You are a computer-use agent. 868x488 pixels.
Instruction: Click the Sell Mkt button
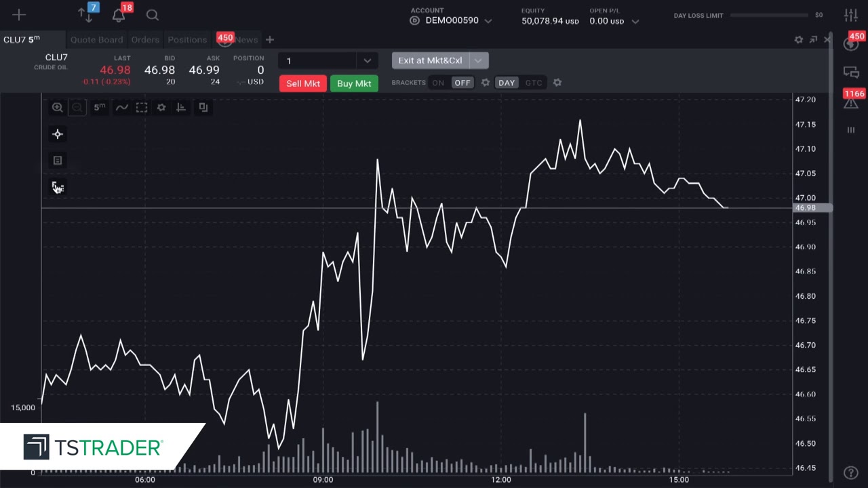tap(303, 83)
